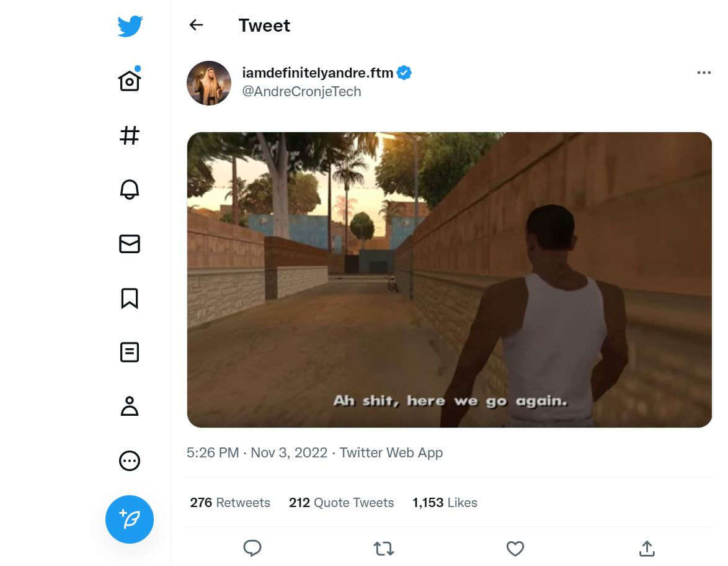Screen dimensions: 728x566
Task: Open Messages envelope icon
Action: click(130, 244)
